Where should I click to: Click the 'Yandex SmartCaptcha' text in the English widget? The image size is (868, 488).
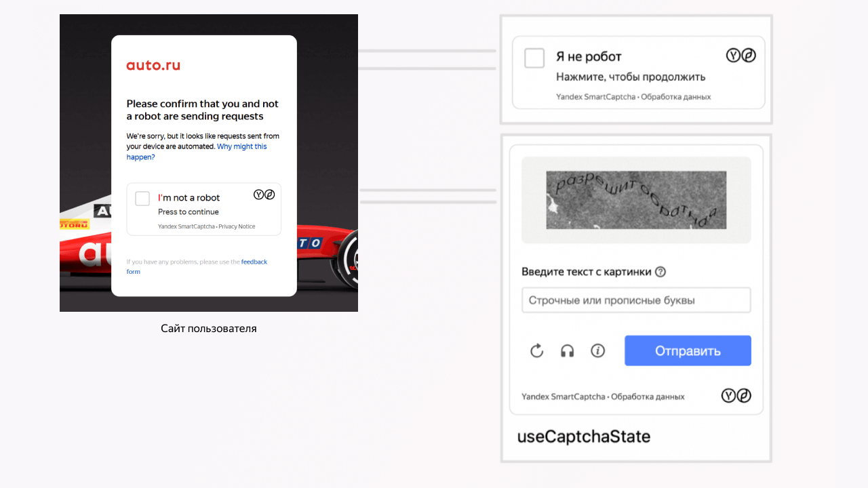point(186,226)
